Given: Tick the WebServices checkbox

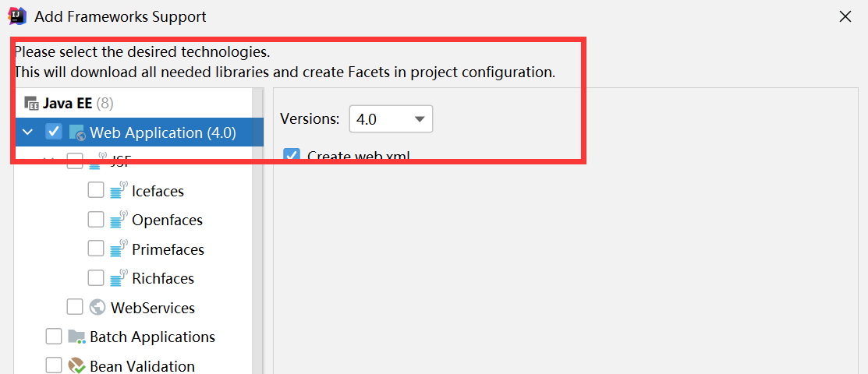Looking at the screenshot, I should [x=75, y=308].
